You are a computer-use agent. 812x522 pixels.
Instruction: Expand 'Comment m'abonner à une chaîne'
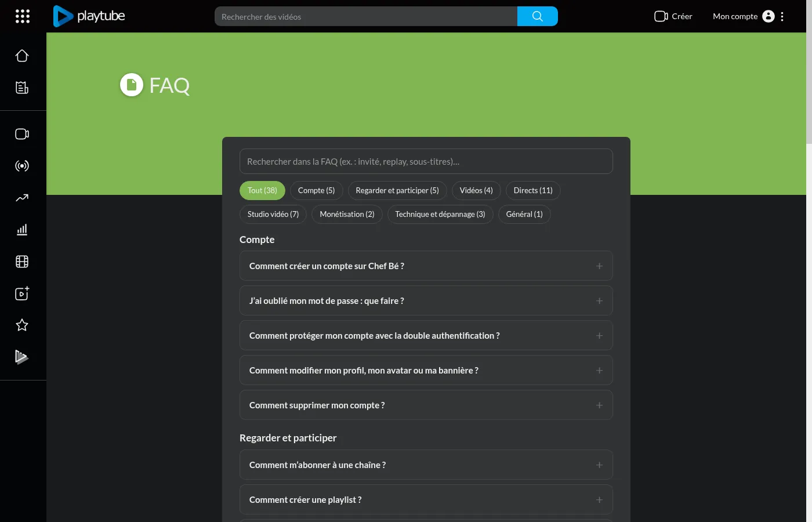coord(426,465)
